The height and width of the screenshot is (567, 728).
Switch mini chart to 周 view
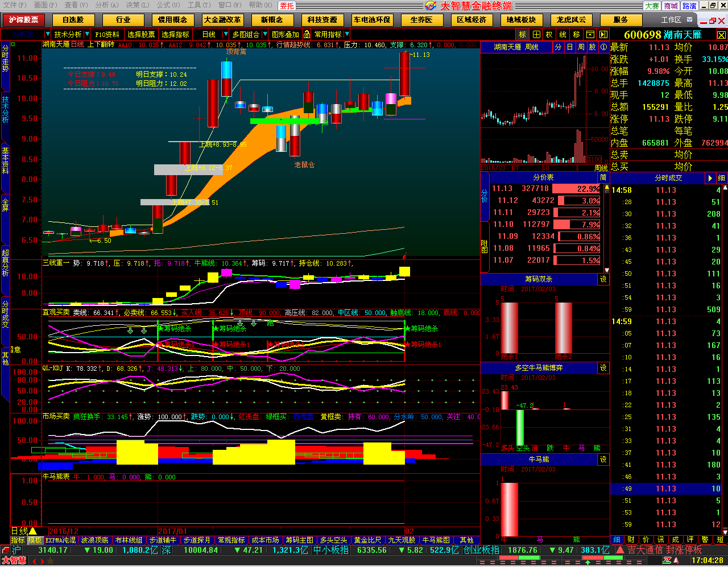581,47
